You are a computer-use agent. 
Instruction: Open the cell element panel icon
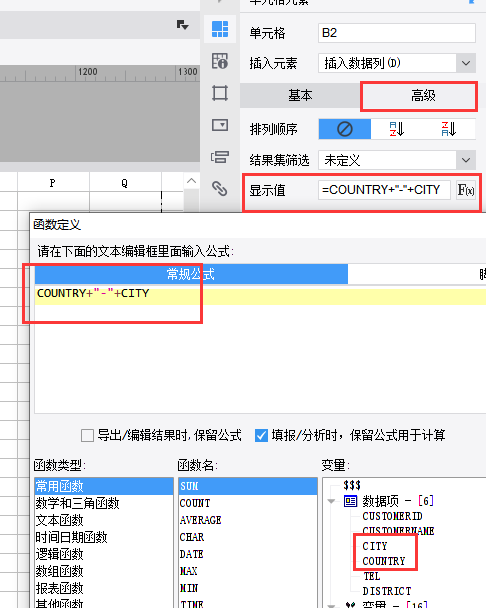point(220,29)
